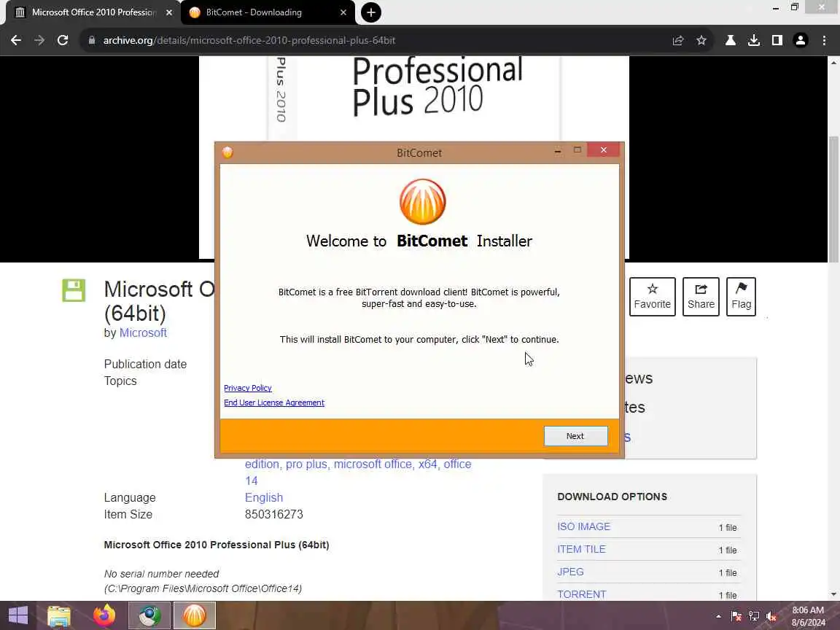This screenshot has height=630, width=840.
Task: Open the Microsoft author link
Action: pos(143,332)
